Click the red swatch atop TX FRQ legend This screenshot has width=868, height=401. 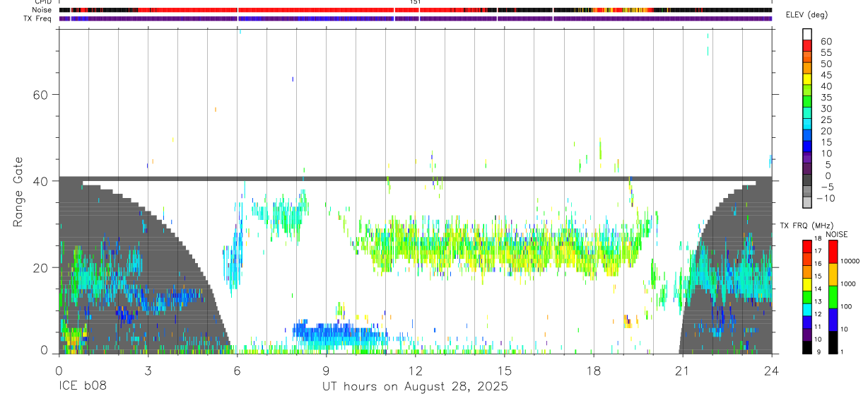point(807,246)
